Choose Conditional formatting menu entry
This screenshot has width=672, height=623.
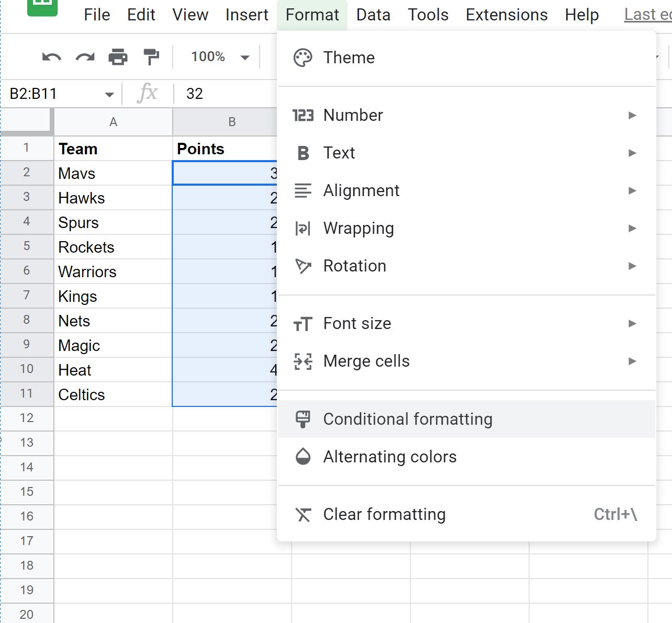point(467,419)
